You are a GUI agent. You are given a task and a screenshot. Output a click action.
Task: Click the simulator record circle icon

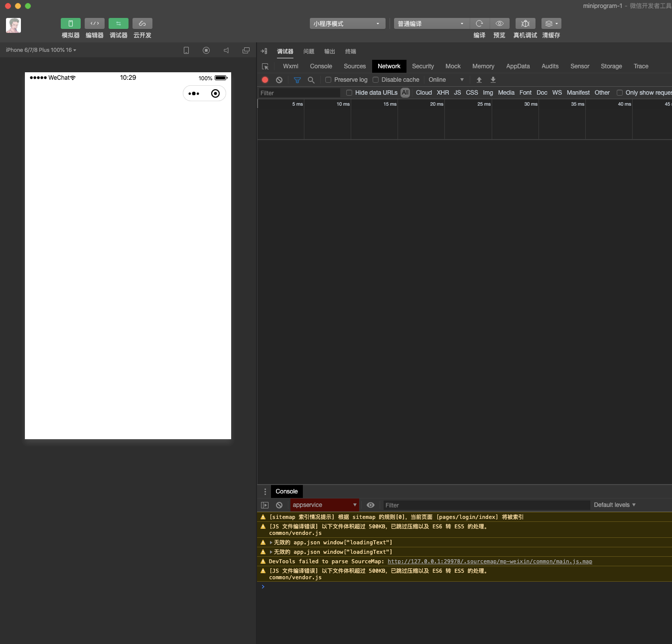206,50
